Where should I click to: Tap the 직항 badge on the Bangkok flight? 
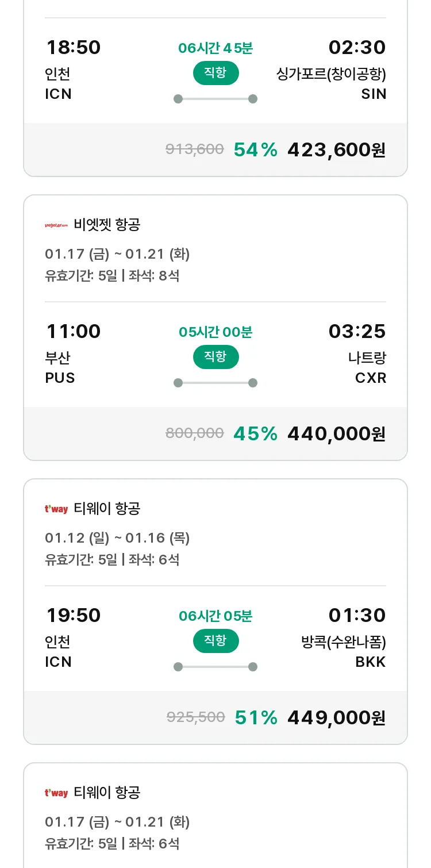click(x=215, y=641)
